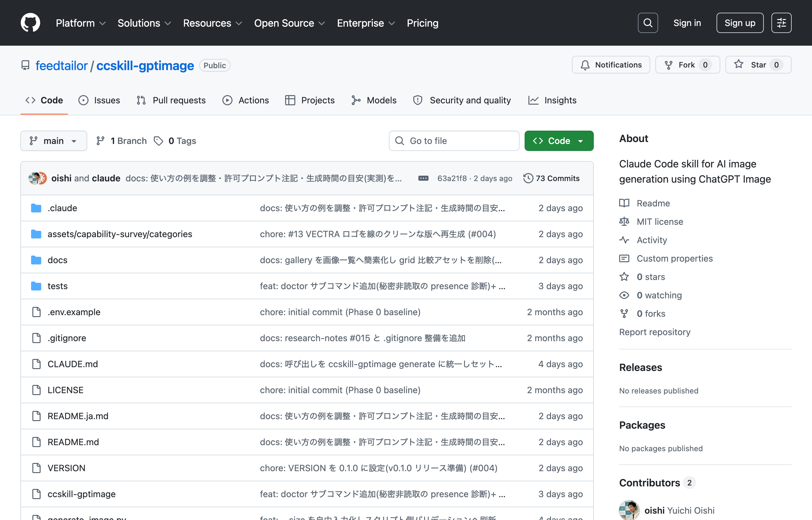Screen dimensions: 812x520
Task: Click the file icon for .env.example
Action: tap(36, 312)
